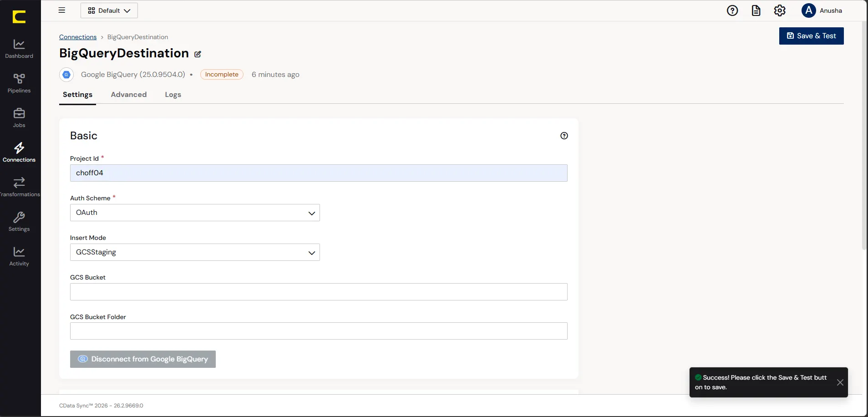Open the Jobs sidebar section

coord(19,118)
